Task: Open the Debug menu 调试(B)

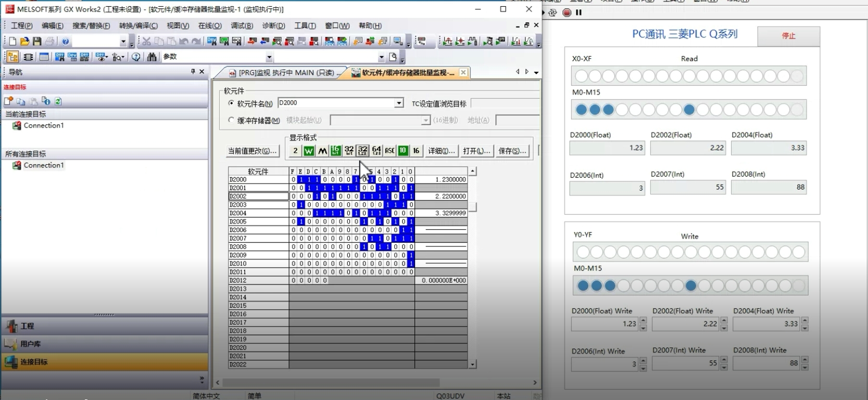Action: (242, 25)
